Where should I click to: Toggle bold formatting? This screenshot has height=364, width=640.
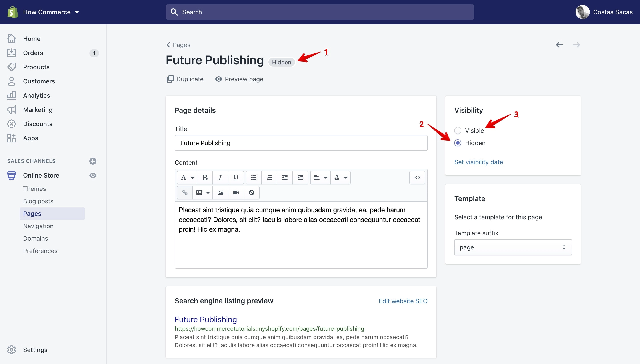[x=205, y=178]
